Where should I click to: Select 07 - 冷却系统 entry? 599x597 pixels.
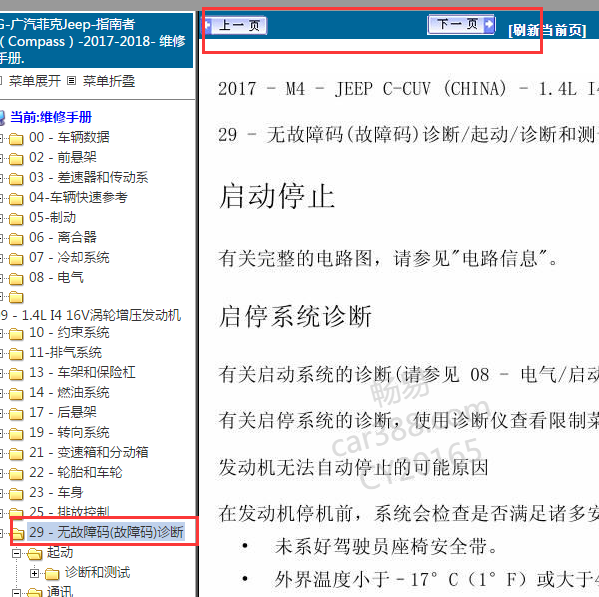coord(69,257)
